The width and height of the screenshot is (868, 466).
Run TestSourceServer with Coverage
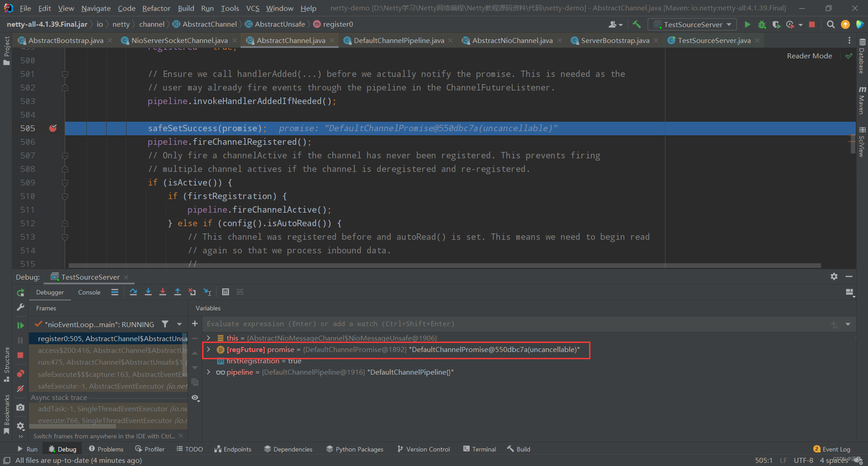(776, 24)
